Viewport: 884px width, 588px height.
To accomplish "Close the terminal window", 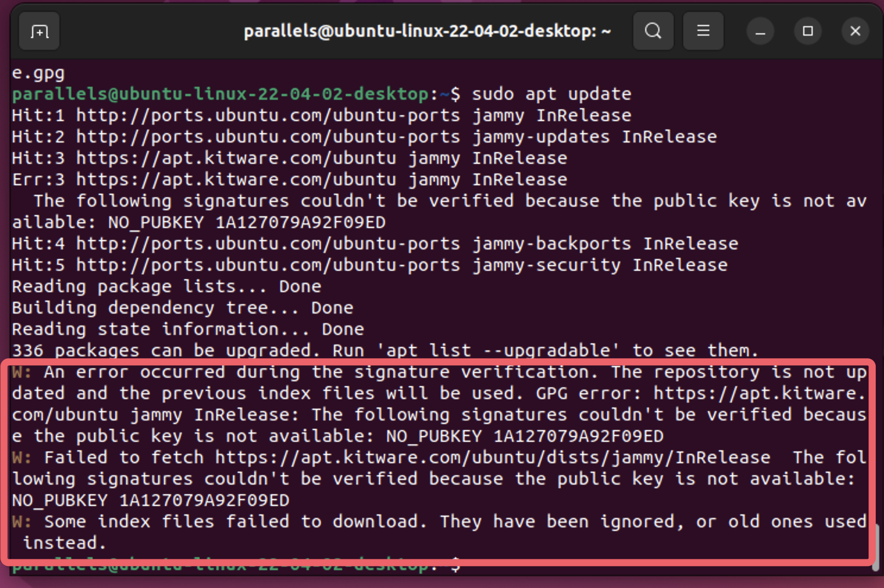I will pyautogui.click(x=855, y=31).
